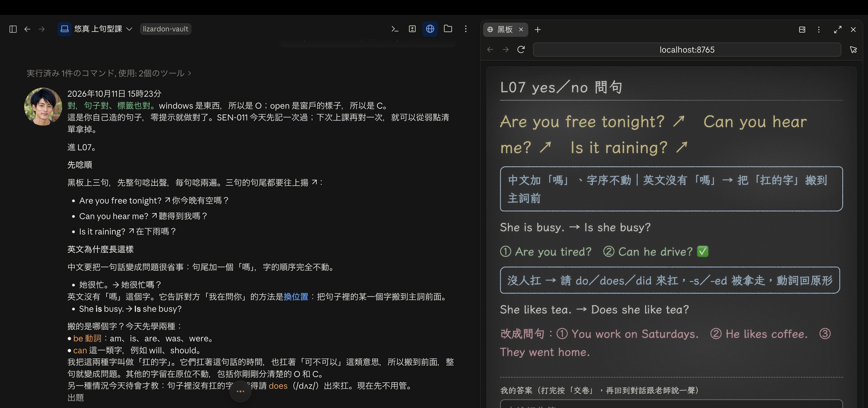868x408 pixels.
Task: Toggle the globe browser panel icon
Action: (430, 29)
